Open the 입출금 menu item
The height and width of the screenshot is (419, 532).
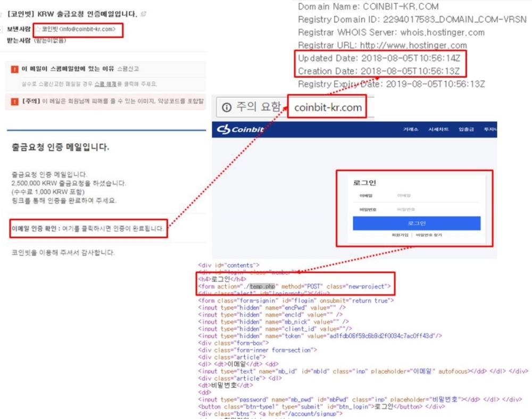click(x=466, y=129)
